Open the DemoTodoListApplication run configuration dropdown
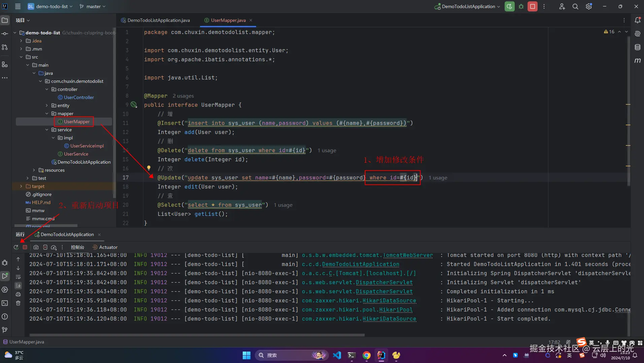Image resolution: width=644 pixels, height=363 pixels. pos(467,6)
